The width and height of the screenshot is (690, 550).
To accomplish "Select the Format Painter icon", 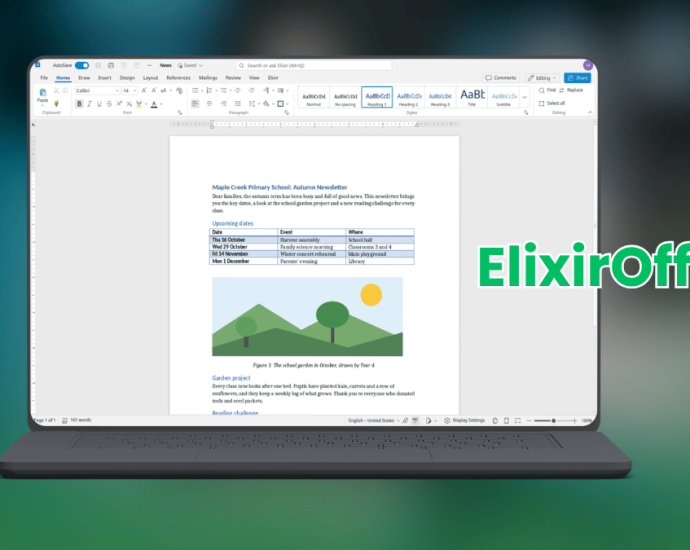I will coord(56,104).
